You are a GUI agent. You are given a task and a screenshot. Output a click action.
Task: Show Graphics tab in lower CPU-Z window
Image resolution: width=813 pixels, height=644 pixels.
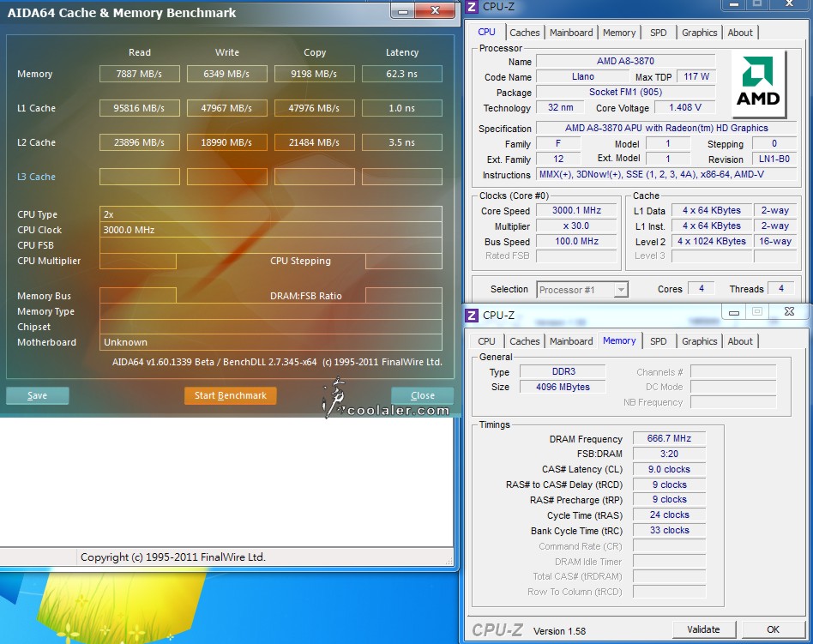point(700,341)
